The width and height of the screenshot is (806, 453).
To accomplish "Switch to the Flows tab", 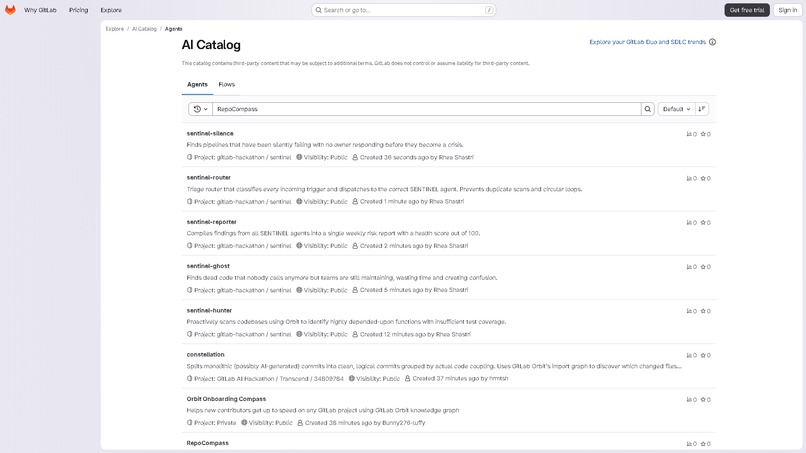I will (227, 84).
